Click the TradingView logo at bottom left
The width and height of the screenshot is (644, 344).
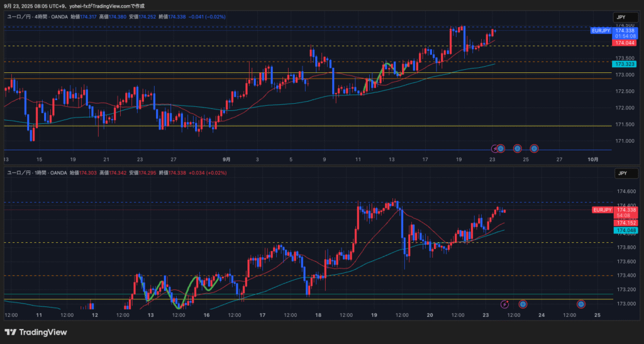tap(36, 332)
